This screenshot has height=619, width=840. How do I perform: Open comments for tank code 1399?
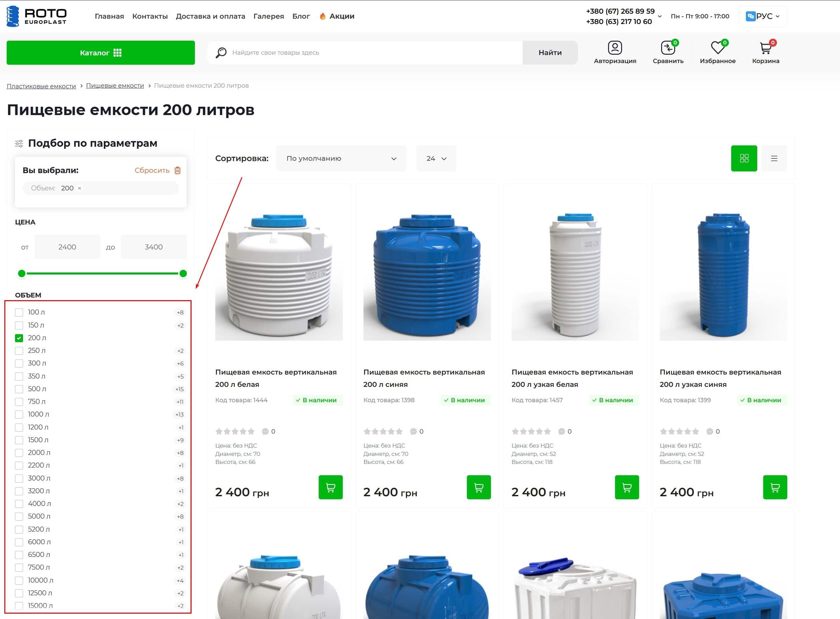click(713, 431)
